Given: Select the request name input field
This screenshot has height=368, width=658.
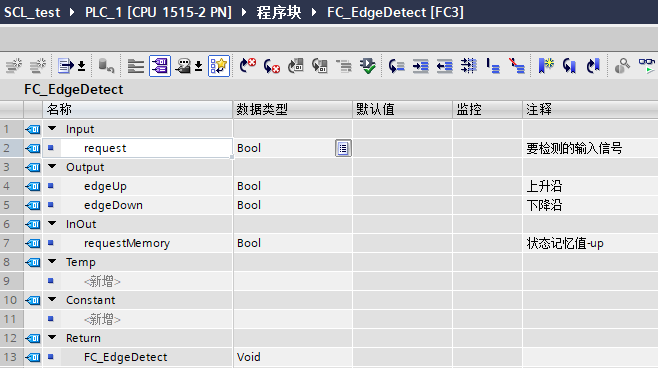Looking at the screenshot, I should 146,148.
